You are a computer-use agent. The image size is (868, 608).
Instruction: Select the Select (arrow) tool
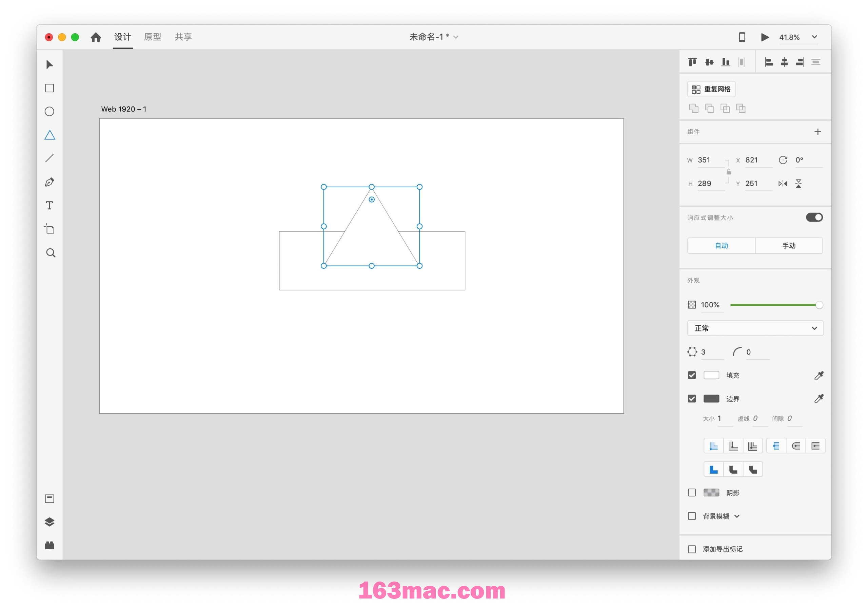[x=50, y=65]
